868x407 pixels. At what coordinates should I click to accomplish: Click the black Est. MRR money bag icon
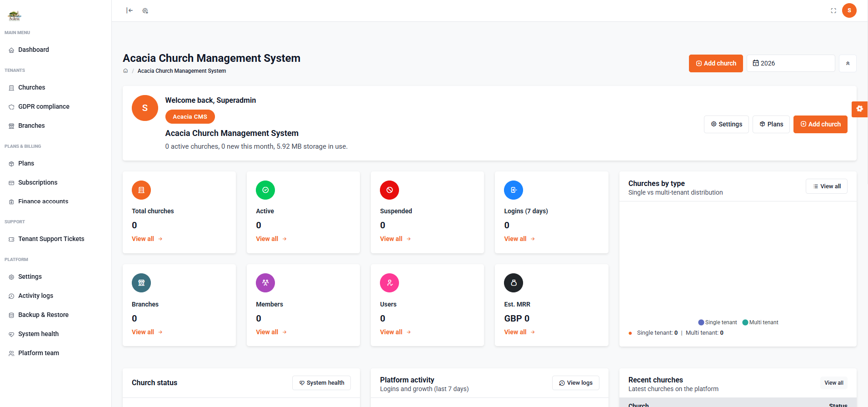click(514, 283)
